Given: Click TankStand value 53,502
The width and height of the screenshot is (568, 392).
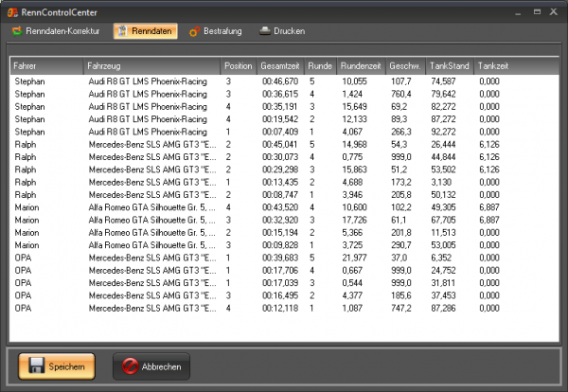Looking at the screenshot, I should point(443,169).
